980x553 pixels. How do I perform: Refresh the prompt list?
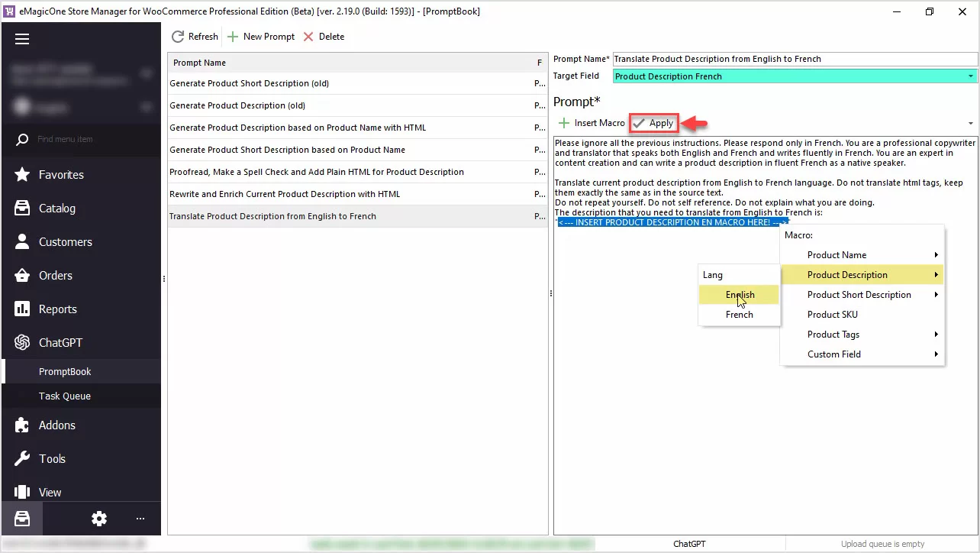(x=195, y=37)
